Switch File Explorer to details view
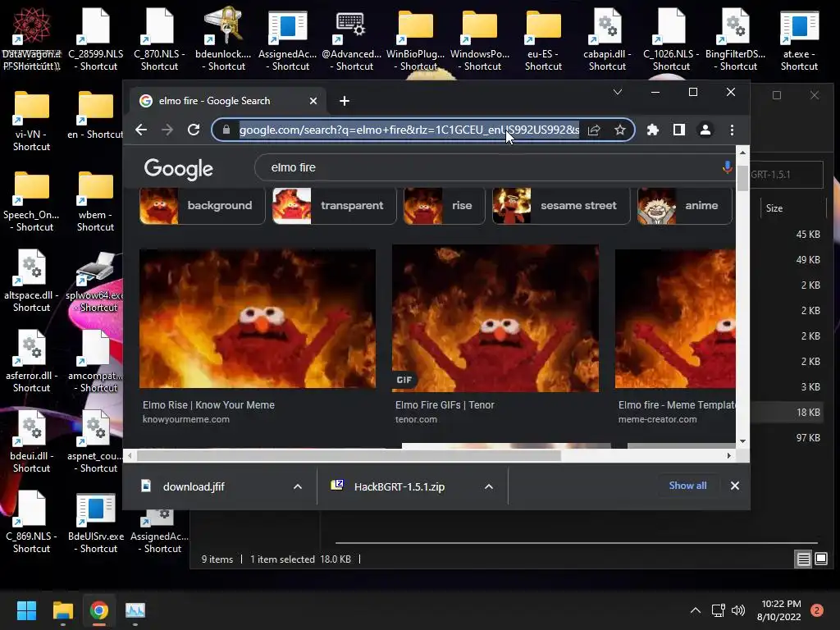The height and width of the screenshot is (630, 840). (804, 559)
